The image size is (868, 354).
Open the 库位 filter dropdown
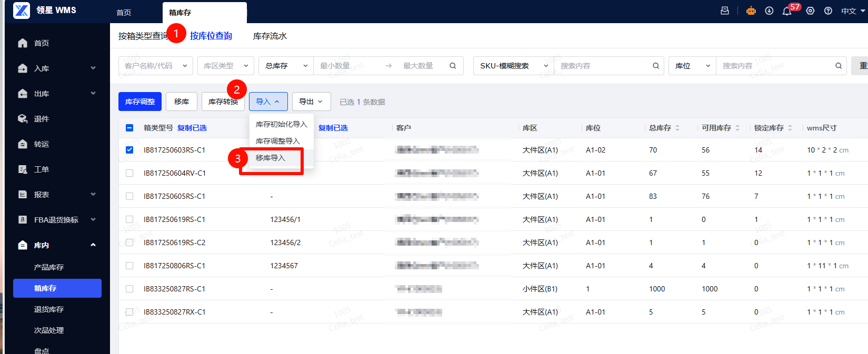tap(692, 66)
